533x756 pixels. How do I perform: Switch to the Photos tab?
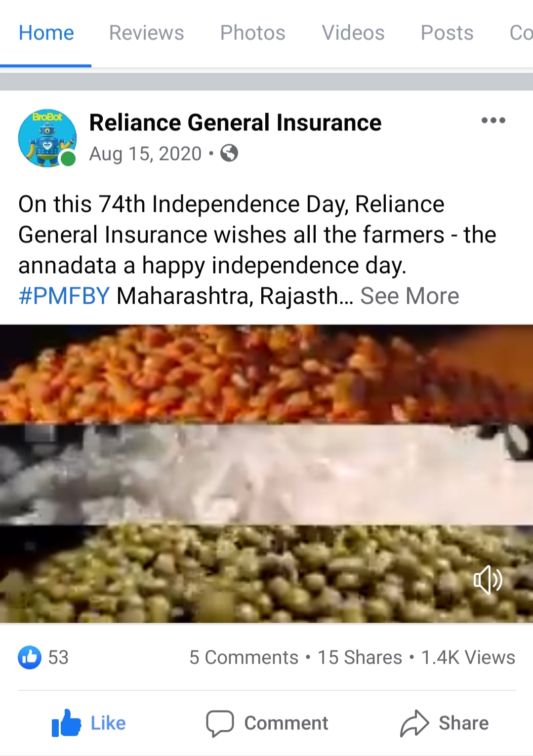[x=252, y=33]
